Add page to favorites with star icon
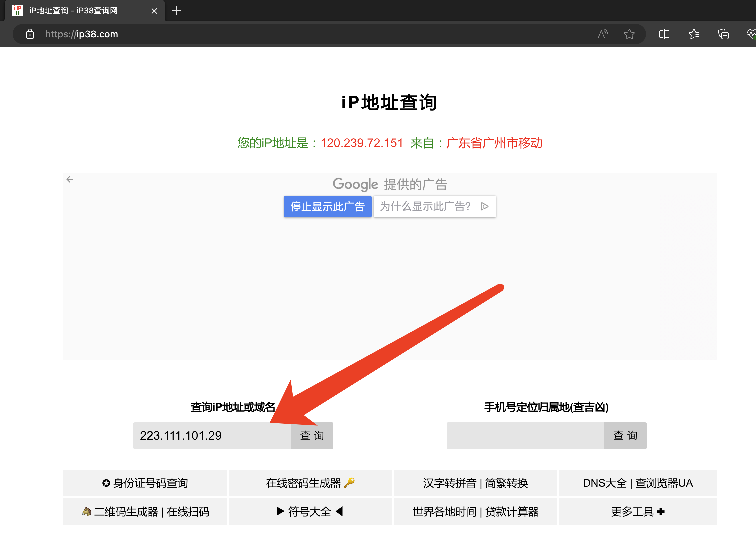756x554 pixels. pyautogui.click(x=629, y=34)
